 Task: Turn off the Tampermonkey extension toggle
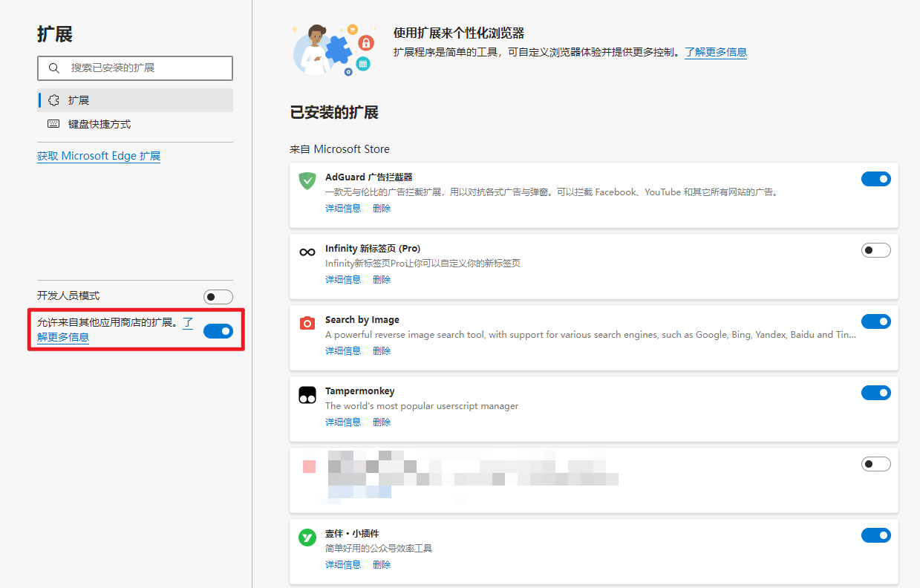click(876, 393)
